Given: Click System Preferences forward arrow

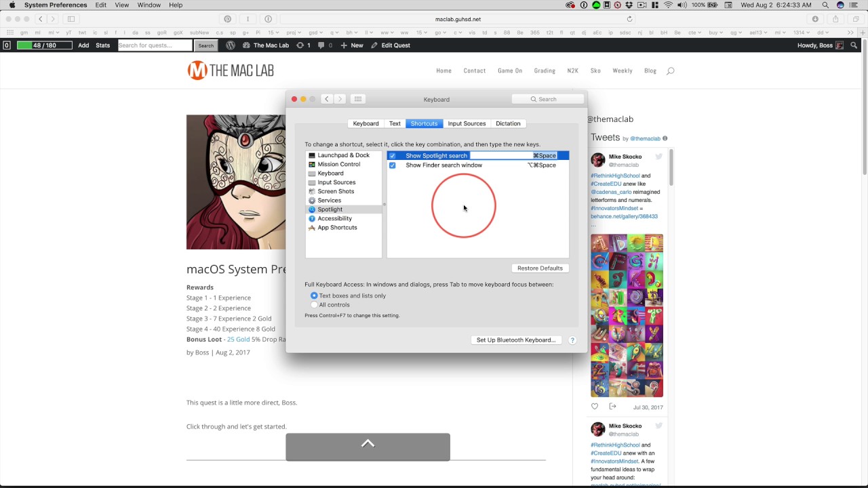Looking at the screenshot, I should click(x=340, y=99).
